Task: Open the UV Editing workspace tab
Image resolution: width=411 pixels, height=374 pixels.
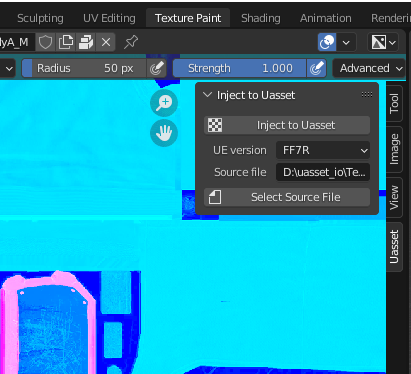Action: (109, 18)
